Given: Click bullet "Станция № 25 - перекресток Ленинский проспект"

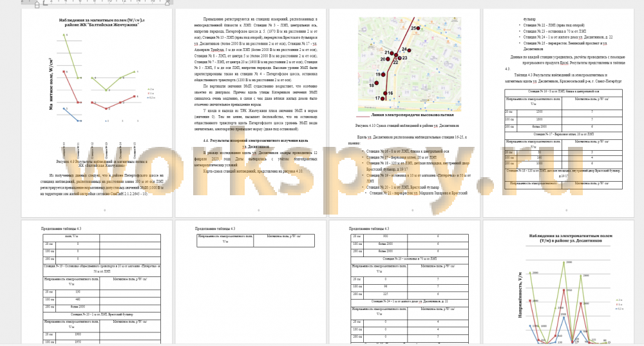Looking at the screenshot, I should point(565,46).
